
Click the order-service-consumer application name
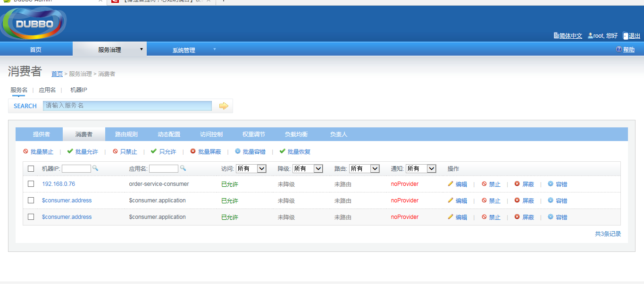coord(159,184)
